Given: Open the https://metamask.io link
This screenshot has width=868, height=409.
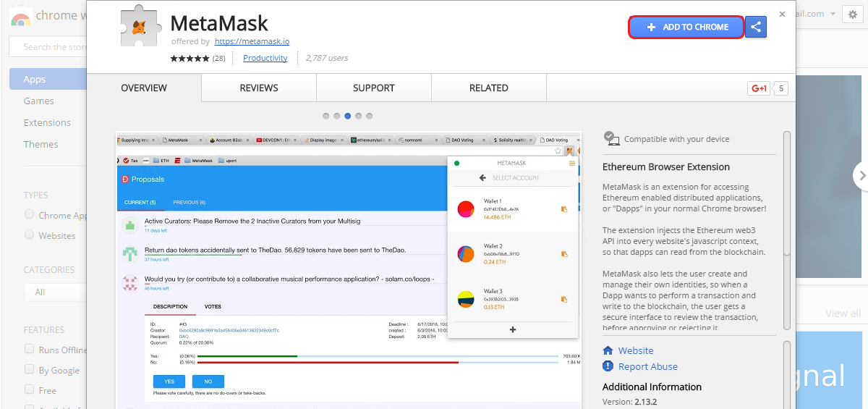Looking at the screenshot, I should tap(252, 41).
